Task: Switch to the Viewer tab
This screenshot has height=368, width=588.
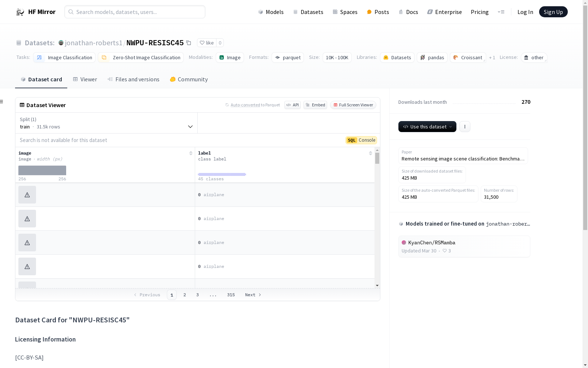Action: point(85,79)
